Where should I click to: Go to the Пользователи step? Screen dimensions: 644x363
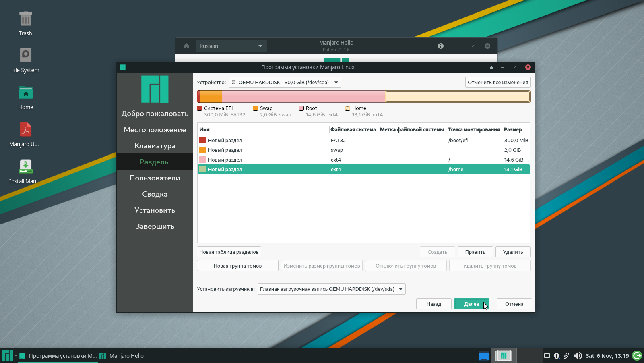(155, 178)
